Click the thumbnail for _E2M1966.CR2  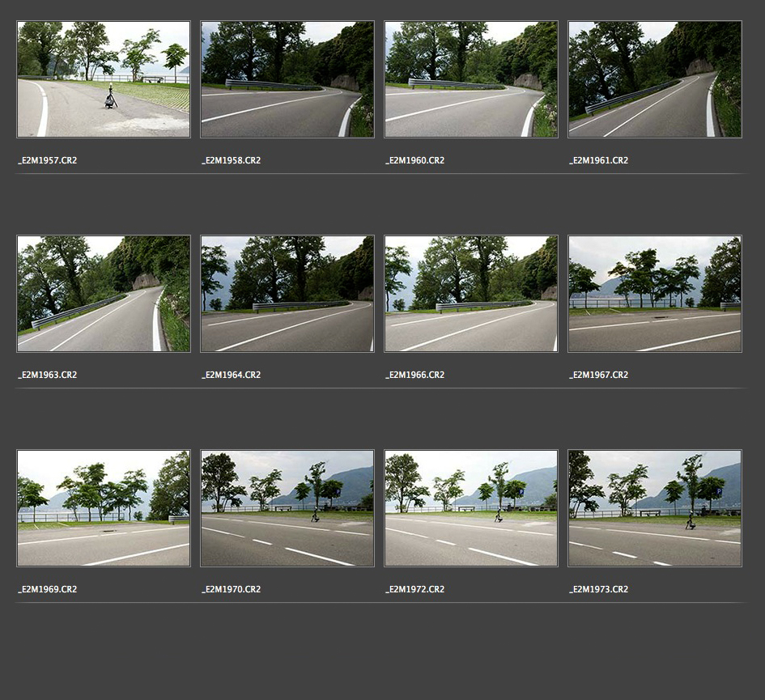(471, 294)
